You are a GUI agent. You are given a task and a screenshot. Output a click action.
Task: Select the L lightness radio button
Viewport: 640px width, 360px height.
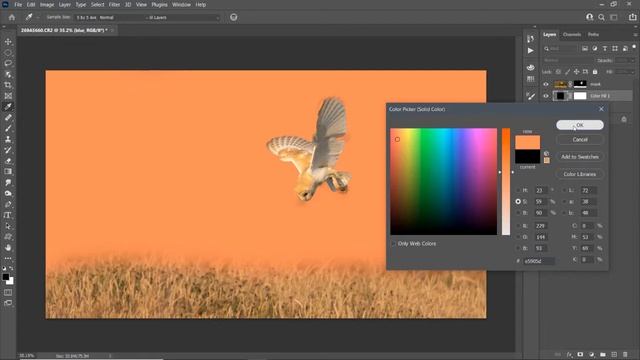pos(564,190)
